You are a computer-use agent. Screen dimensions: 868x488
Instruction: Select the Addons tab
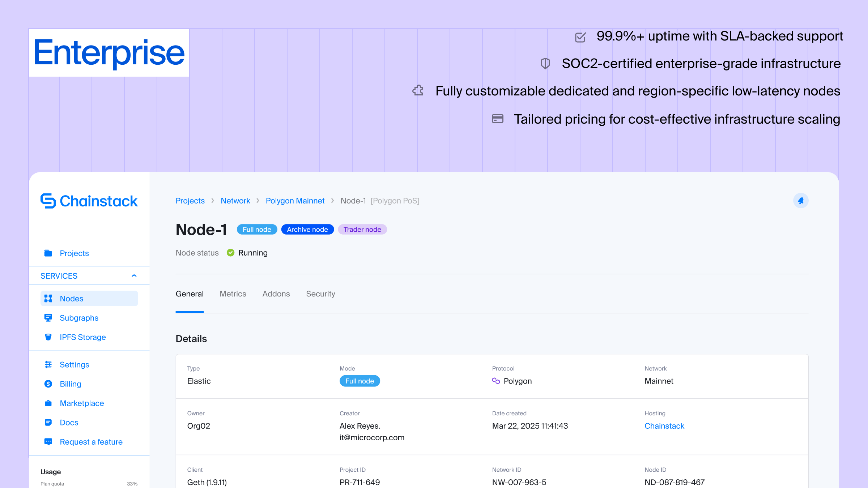(276, 294)
